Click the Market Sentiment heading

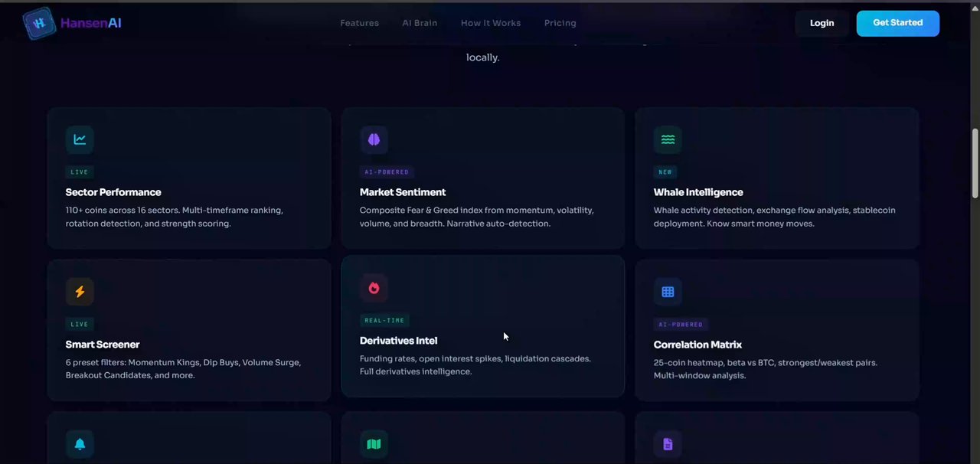pyautogui.click(x=403, y=192)
